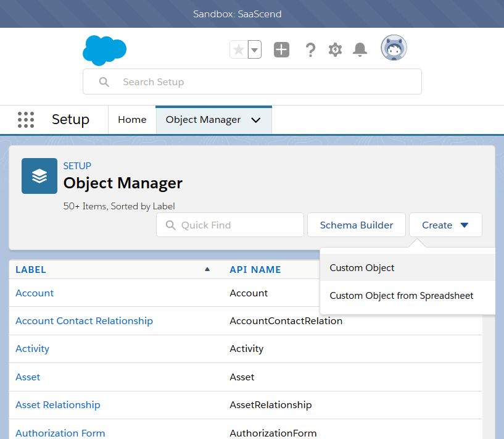Open the Account object link
This screenshot has height=439, width=504.
35,293
